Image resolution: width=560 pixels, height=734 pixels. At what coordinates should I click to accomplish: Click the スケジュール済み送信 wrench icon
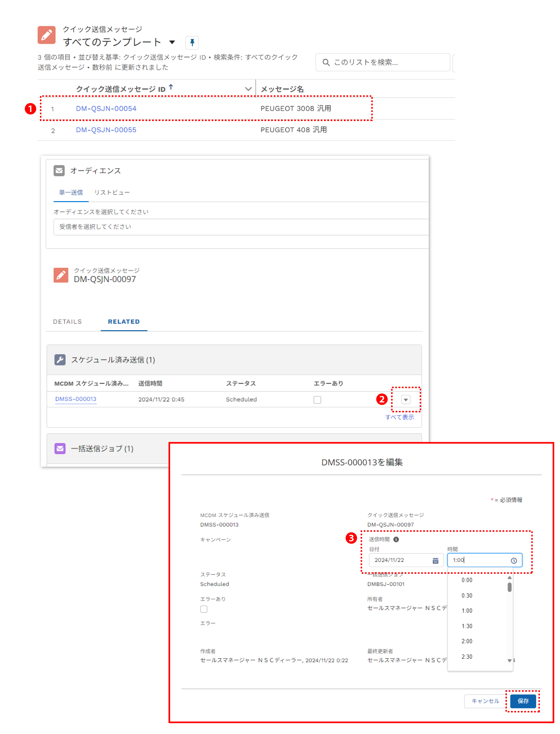tap(60, 360)
